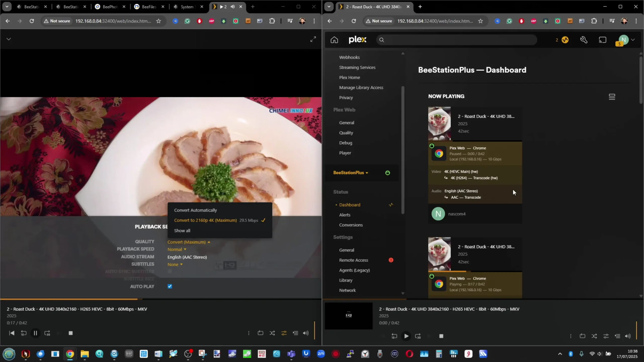
Task: Switch to BeePhotos browser tab
Action: (110, 7)
